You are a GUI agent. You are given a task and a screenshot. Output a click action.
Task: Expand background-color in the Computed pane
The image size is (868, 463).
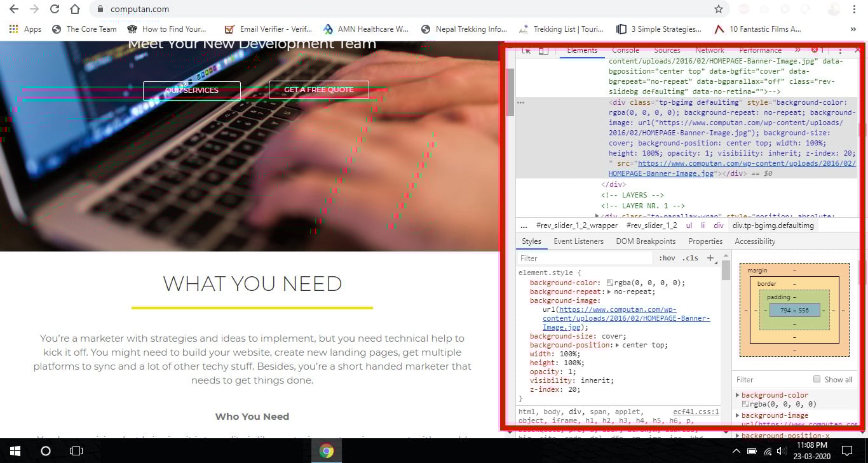pos(737,394)
